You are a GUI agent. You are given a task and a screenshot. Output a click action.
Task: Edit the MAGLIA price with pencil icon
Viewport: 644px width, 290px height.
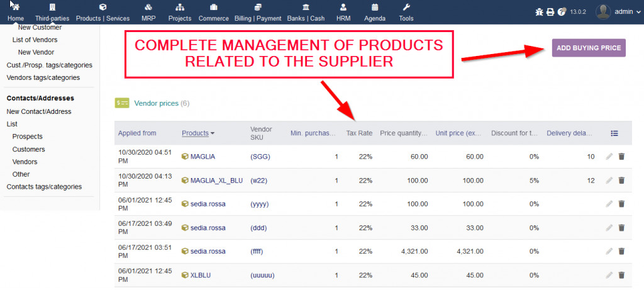609,157
